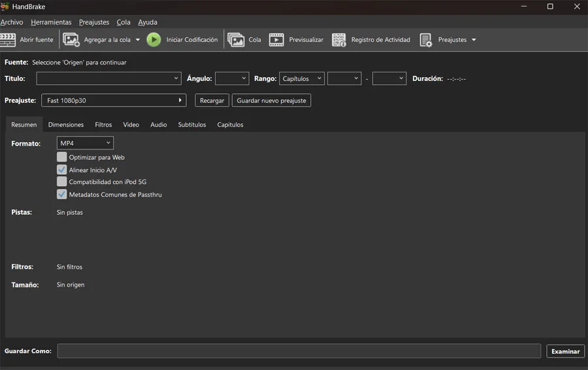The height and width of the screenshot is (370, 588).
Task: Click 'Seleccione Origen para continuar' text
Action: (x=79, y=63)
